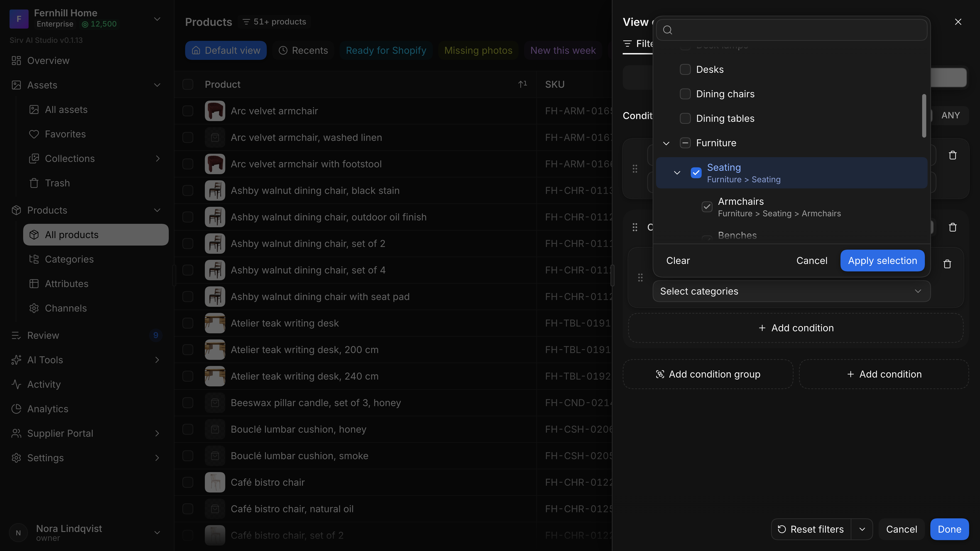
Task: Click the Channels gear icon
Action: (x=34, y=308)
